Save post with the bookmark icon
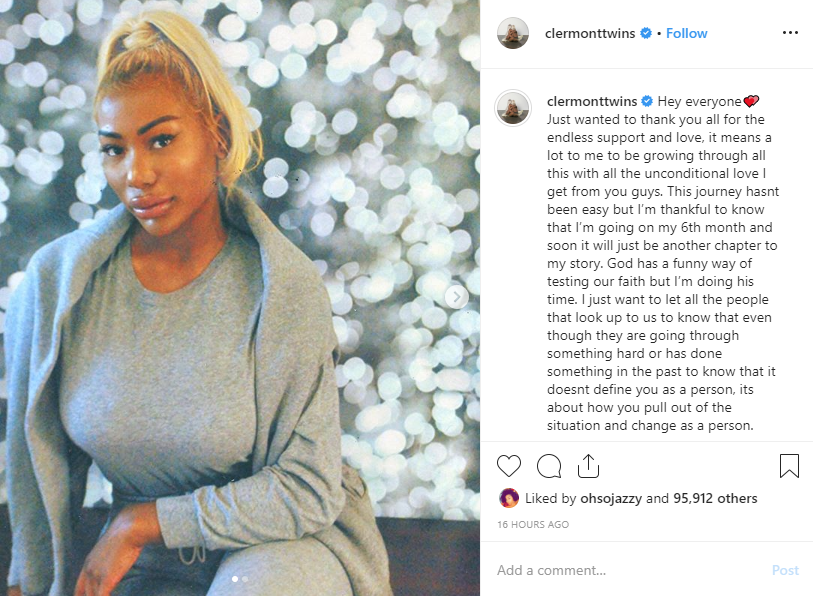The width and height of the screenshot is (813, 596). (789, 466)
